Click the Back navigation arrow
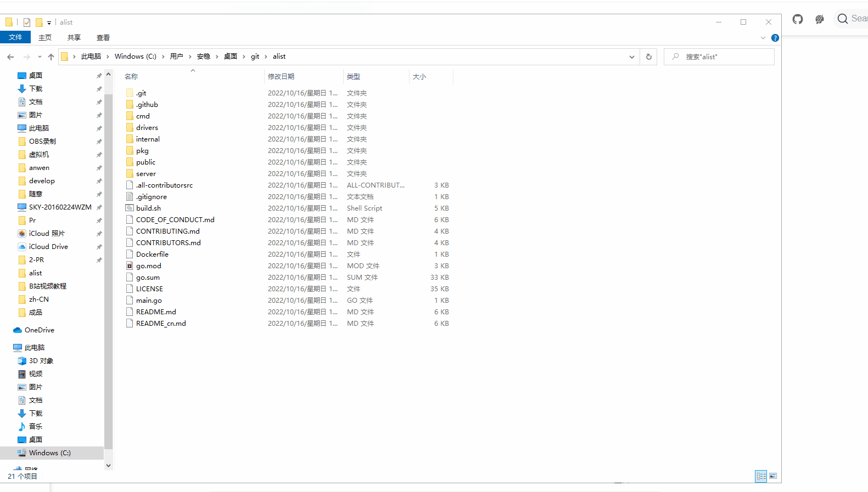 pyautogui.click(x=10, y=56)
